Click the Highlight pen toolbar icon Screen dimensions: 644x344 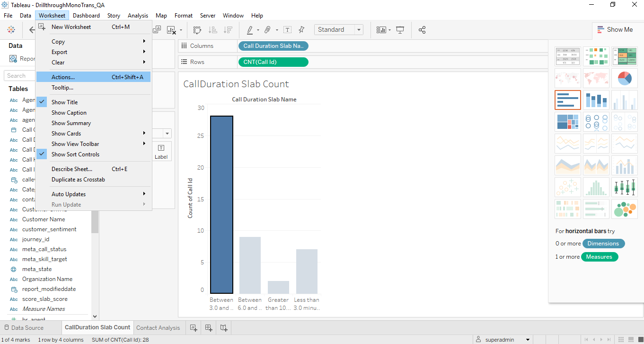pos(250,30)
